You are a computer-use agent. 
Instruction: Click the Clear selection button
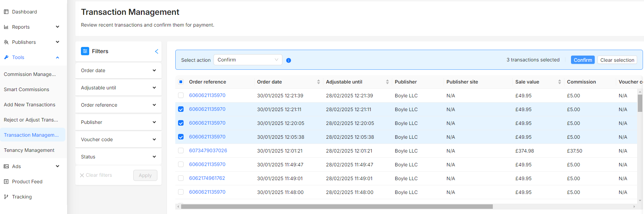pyautogui.click(x=617, y=60)
